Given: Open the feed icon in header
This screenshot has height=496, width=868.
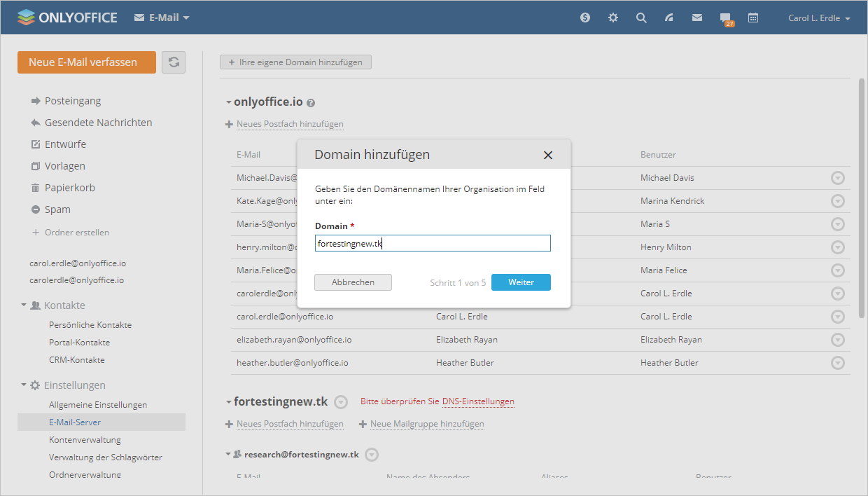Looking at the screenshot, I should pos(669,18).
